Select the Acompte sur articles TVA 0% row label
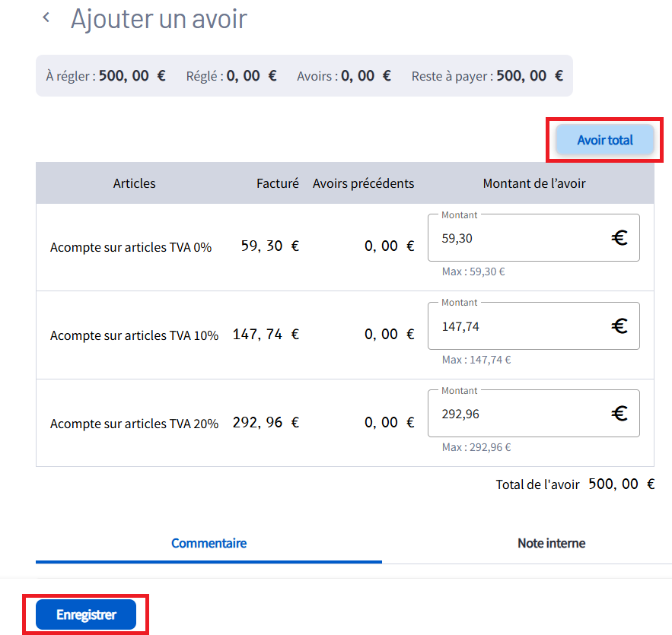Image resolution: width=672 pixels, height=635 pixels. click(x=131, y=247)
